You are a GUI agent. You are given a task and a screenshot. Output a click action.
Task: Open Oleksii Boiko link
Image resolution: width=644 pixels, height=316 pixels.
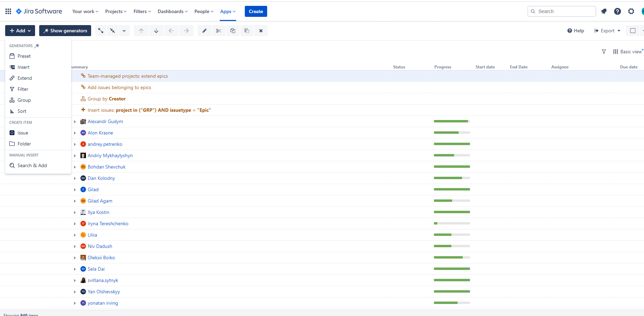click(x=101, y=258)
